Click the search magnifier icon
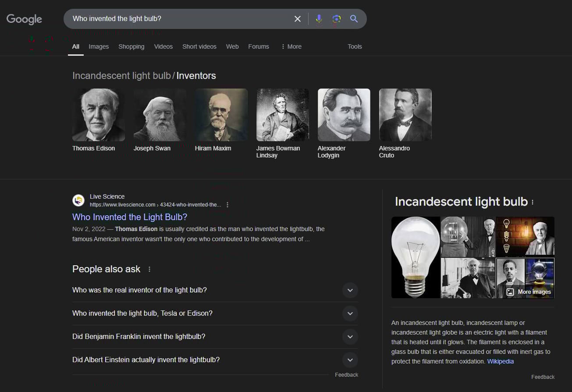The height and width of the screenshot is (392, 572). coord(353,19)
